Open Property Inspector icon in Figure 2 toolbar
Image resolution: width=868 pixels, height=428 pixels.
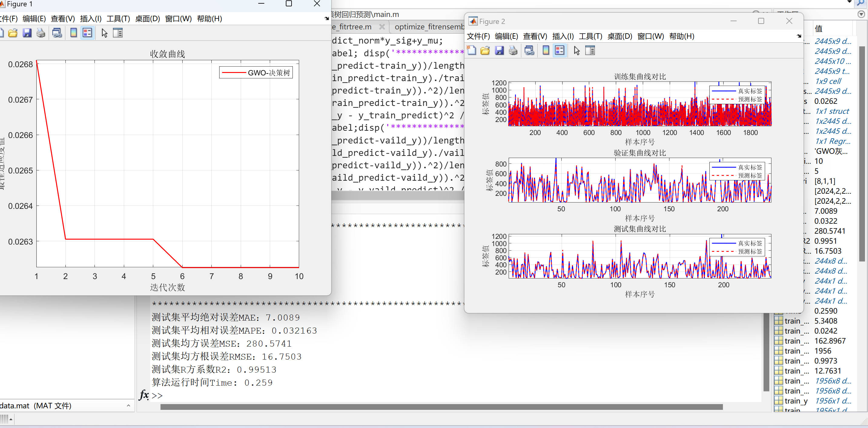590,51
